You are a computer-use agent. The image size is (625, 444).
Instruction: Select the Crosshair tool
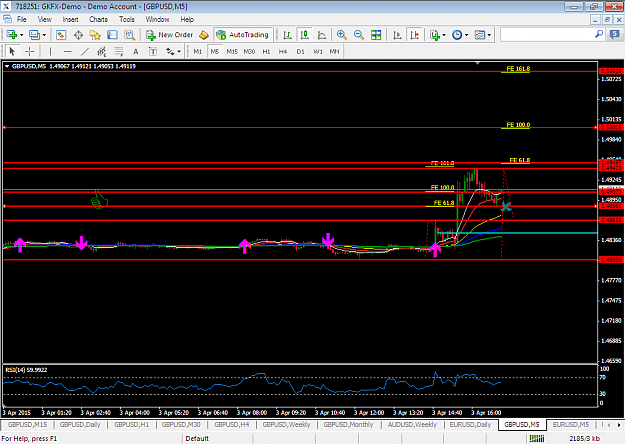coord(29,51)
